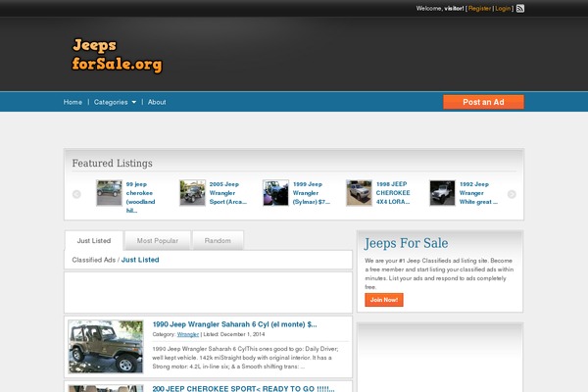Click the Featured Listings heading

112,164
